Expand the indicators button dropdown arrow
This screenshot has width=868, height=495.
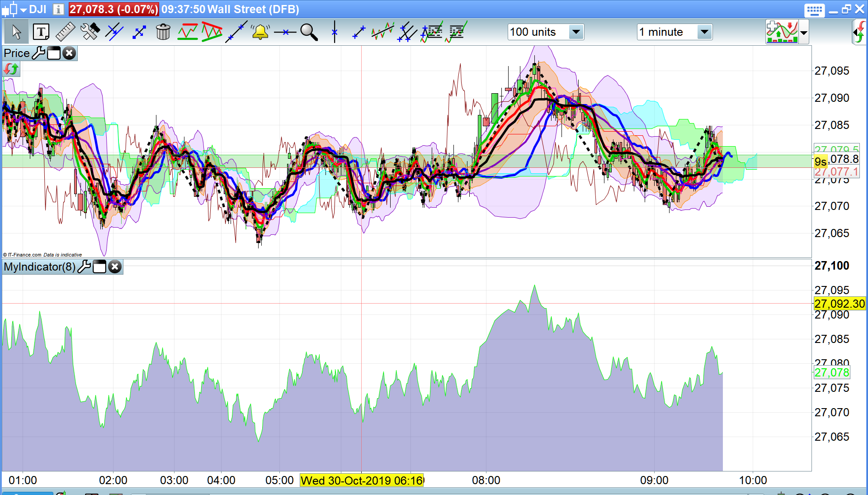tap(803, 33)
